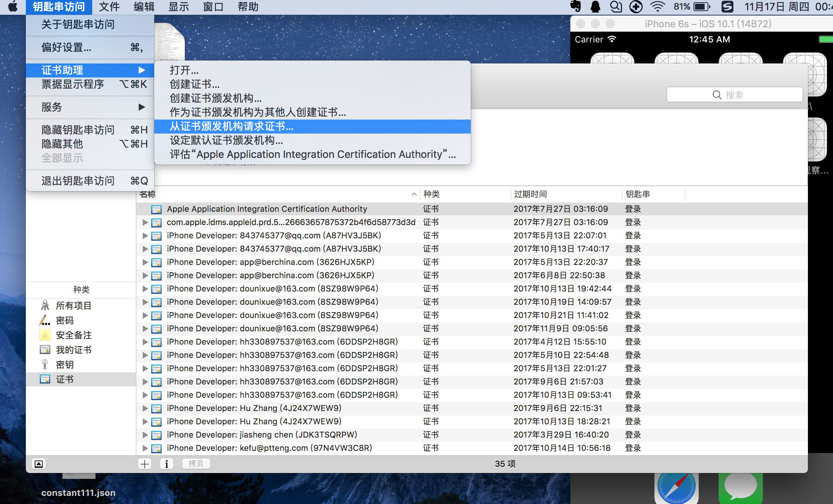Click the Wi-Fi status icon
This screenshot has width=833, height=504.
pos(657,7)
